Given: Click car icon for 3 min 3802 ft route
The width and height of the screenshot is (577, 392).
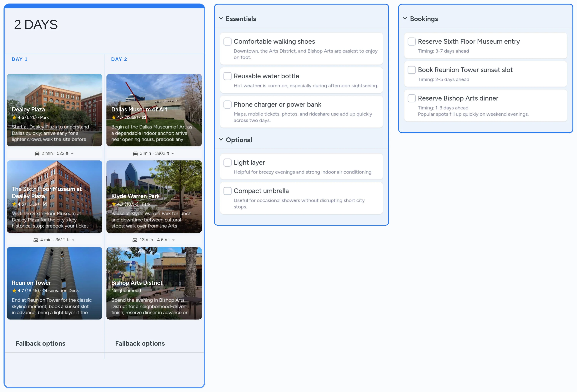Looking at the screenshot, I should pyautogui.click(x=135, y=154).
